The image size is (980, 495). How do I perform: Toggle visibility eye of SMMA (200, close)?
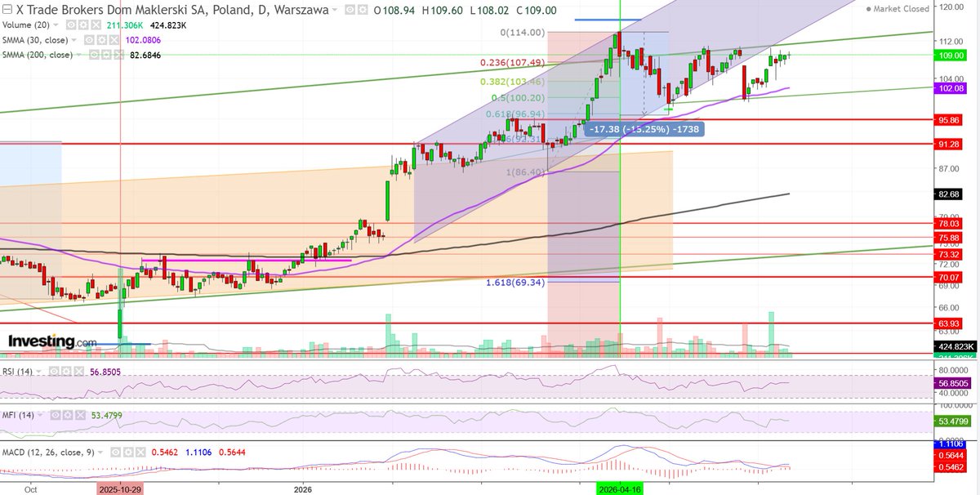[x=96, y=55]
